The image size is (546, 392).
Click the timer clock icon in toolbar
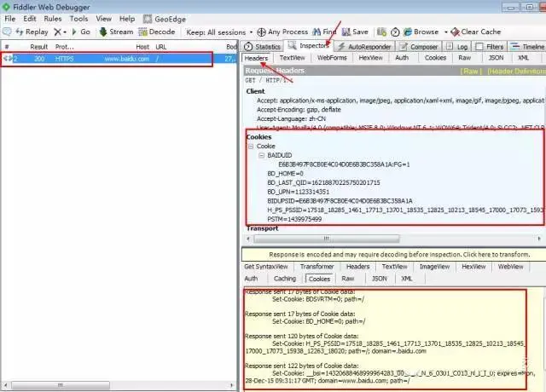coord(395,32)
